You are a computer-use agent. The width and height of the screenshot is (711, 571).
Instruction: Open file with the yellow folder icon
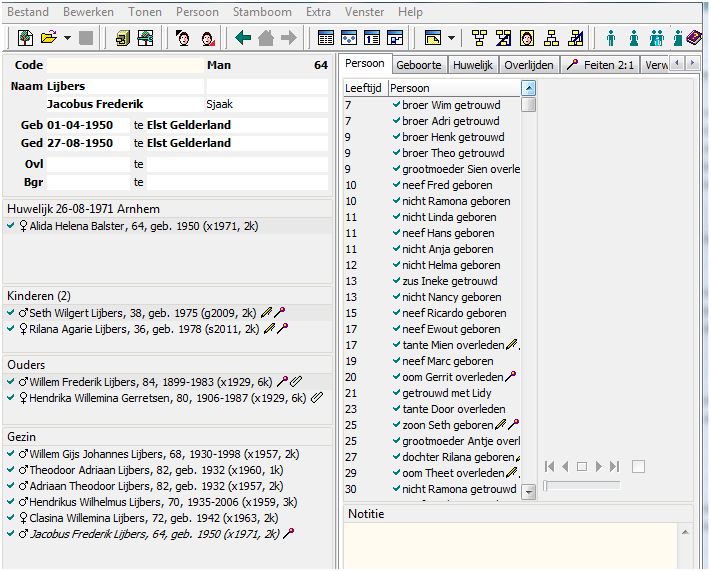coord(48,38)
